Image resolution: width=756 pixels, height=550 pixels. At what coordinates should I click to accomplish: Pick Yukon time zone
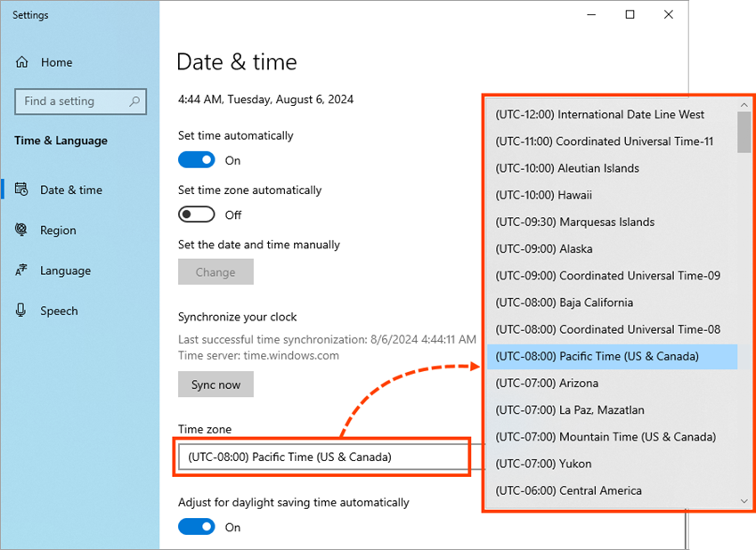(x=612, y=465)
